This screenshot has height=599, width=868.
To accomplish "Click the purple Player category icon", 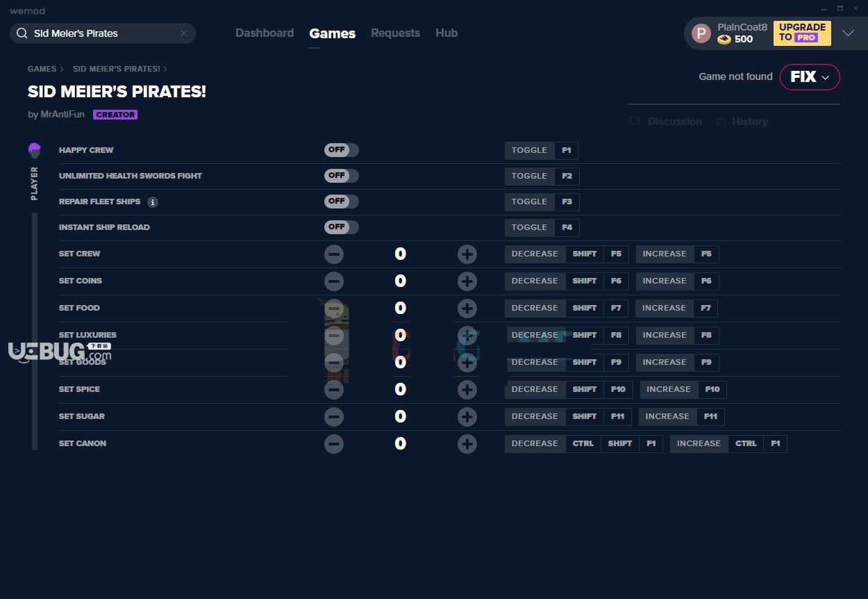I will (x=35, y=150).
